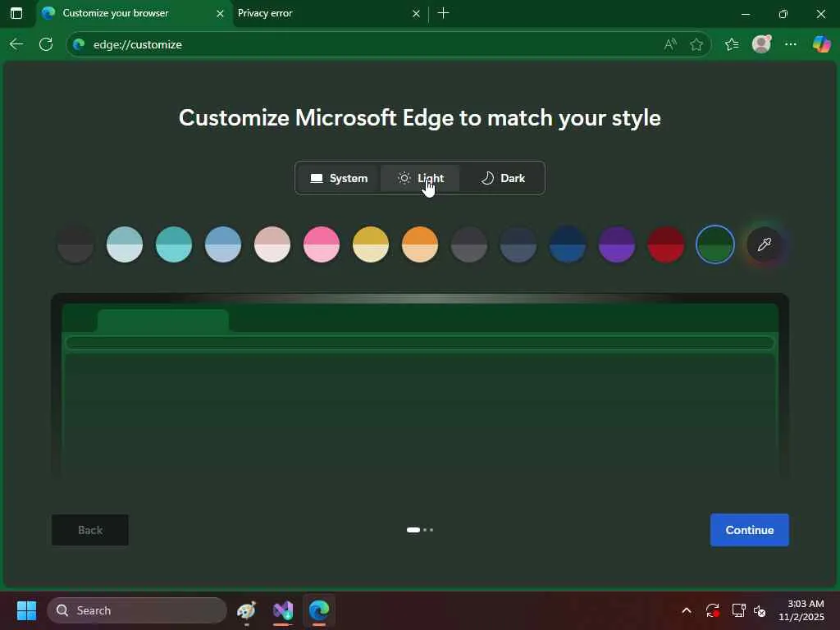Pick the purple color swatch
The image size is (840, 630).
point(617,244)
